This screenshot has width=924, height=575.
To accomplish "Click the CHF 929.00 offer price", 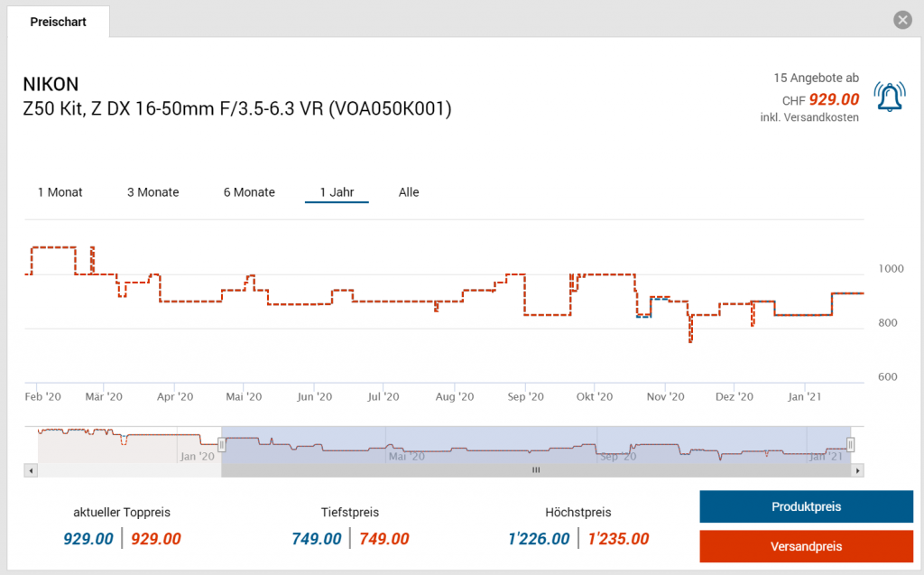I will tap(833, 100).
